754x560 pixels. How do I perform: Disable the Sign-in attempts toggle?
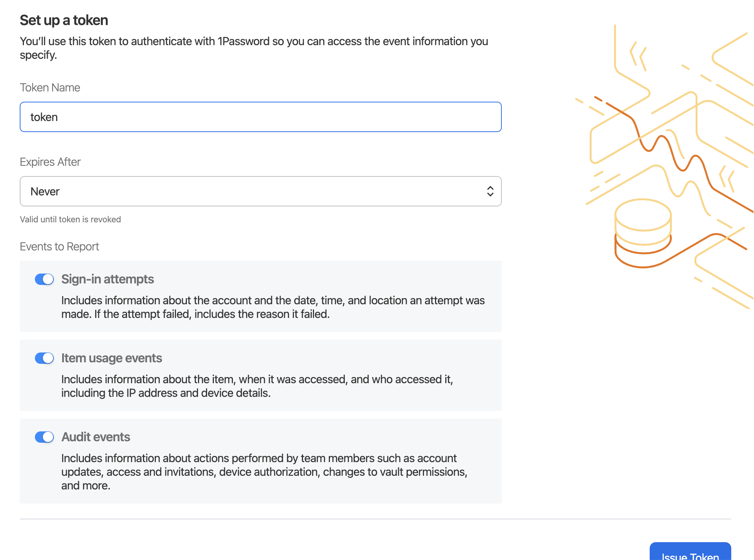pos(44,279)
